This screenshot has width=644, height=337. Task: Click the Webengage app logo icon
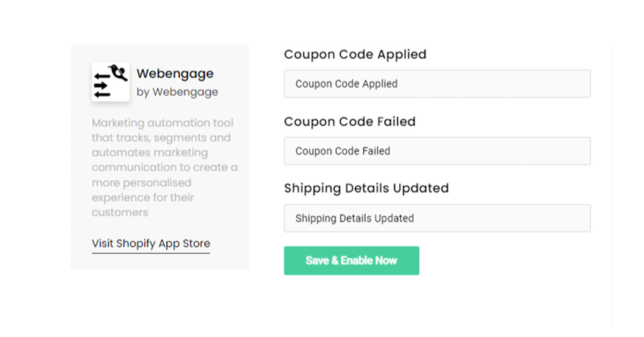pyautogui.click(x=111, y=82)
